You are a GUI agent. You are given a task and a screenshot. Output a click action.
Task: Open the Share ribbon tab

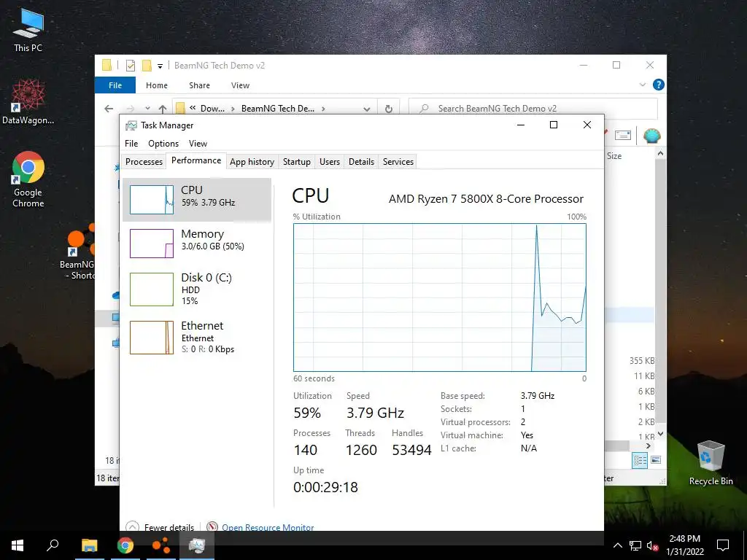199,85
